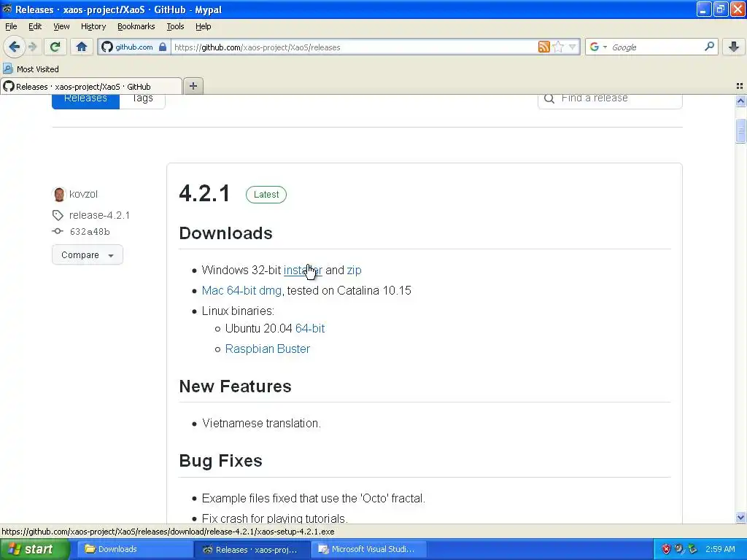Download Ubuntu 20.04 64-bit binary link

(x=310, y=329)
